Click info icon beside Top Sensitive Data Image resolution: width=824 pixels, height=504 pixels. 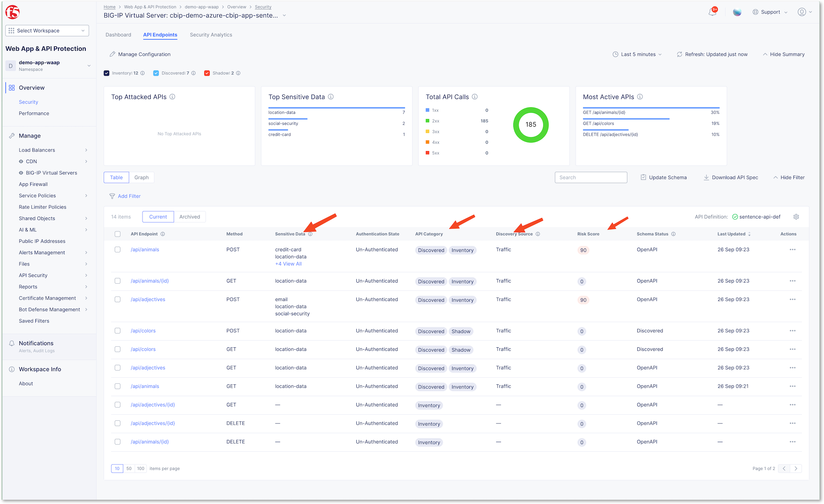pyautogui.click(x=331, y=97)
